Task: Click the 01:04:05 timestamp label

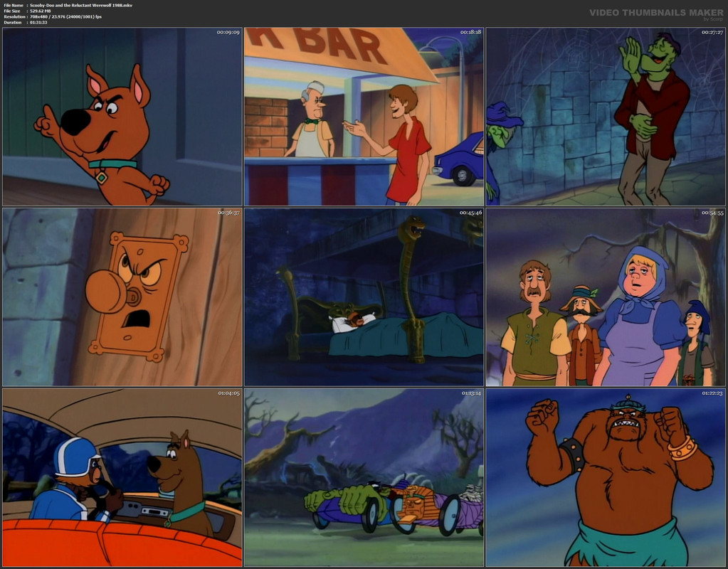Action: coord(229,393)
